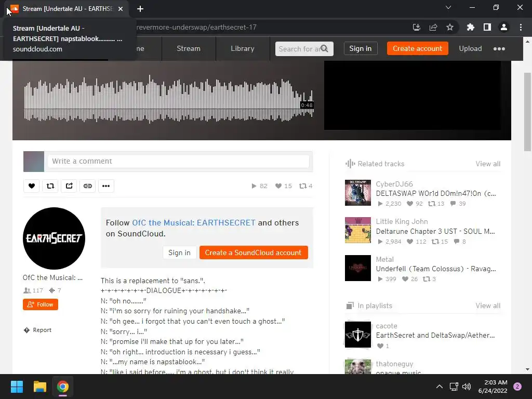The height and width of the screenshot is (399, 532).
Task: Open the cacote playlist thumbnail
Action: [x=358, y=335]
